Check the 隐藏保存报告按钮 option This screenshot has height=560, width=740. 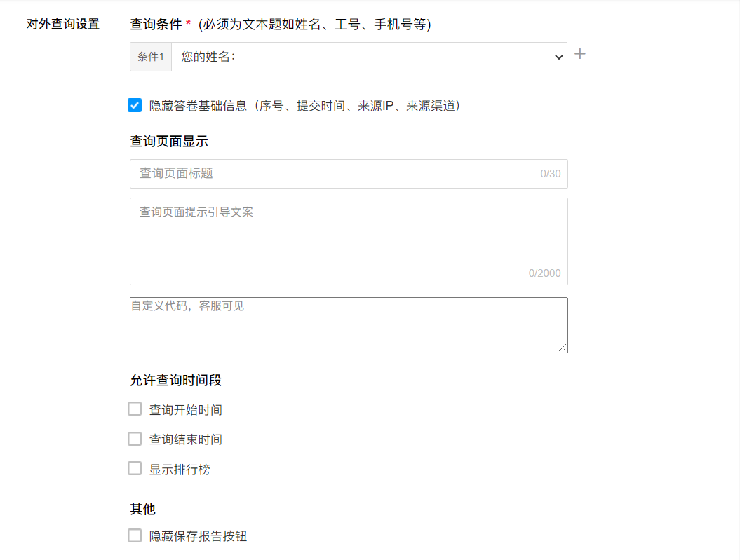(135, 535)
